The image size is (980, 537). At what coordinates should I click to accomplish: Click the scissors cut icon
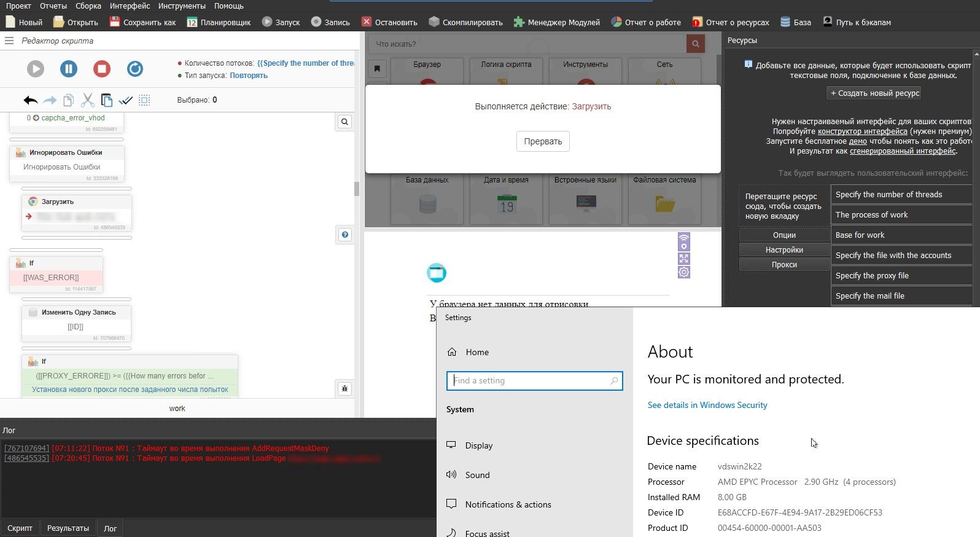click(88, 100)
